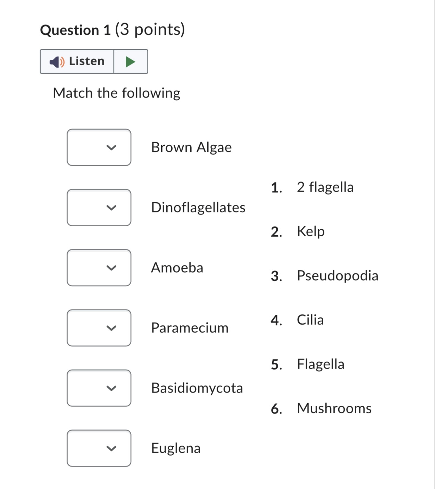Click the Match the following instruction text
The height and width of the screenshot is (489, 448).
click(x=117, y=93)
